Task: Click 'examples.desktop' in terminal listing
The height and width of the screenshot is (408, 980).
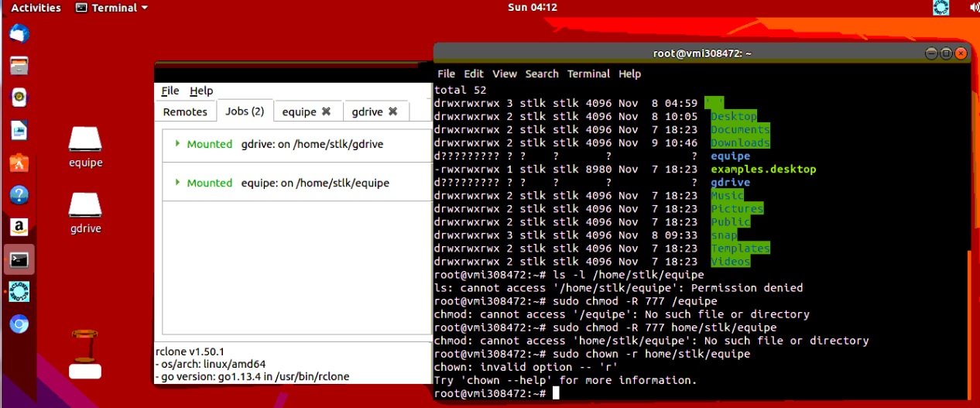Action: (763, 169)
